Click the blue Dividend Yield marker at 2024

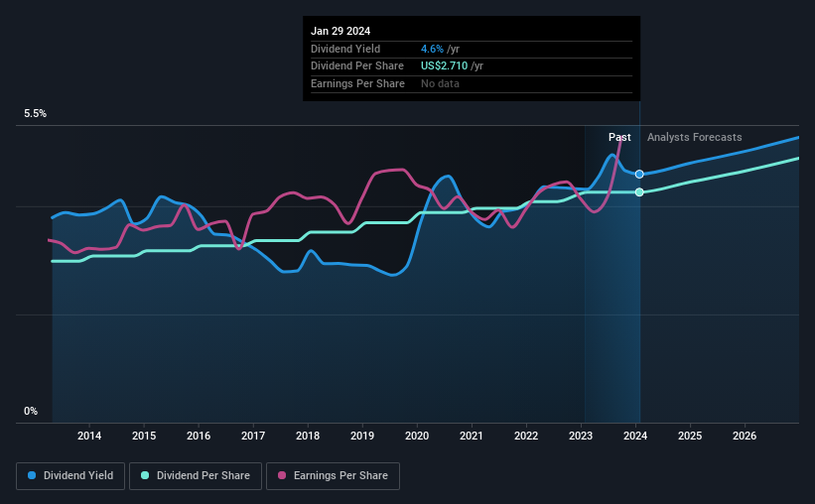click(639, 174)
